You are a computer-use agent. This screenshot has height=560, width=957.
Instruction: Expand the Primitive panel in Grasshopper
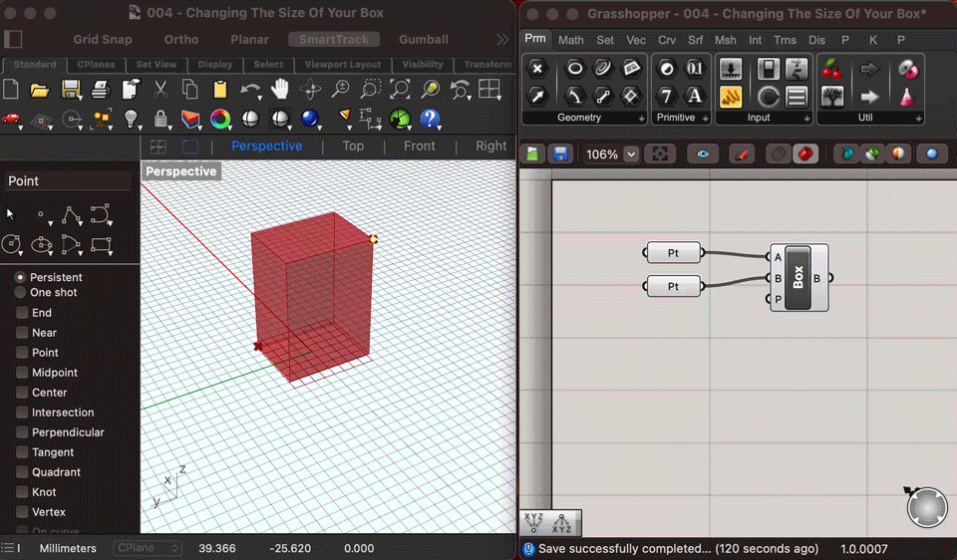(x=705, y=119)
